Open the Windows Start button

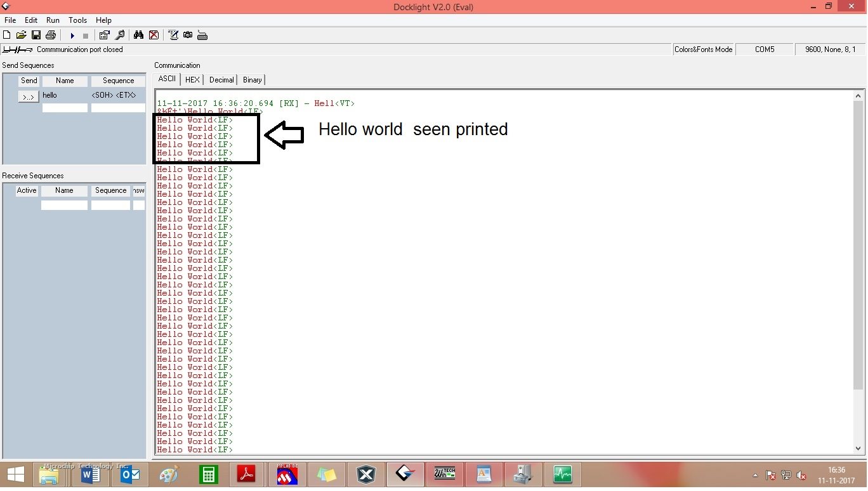15,475
